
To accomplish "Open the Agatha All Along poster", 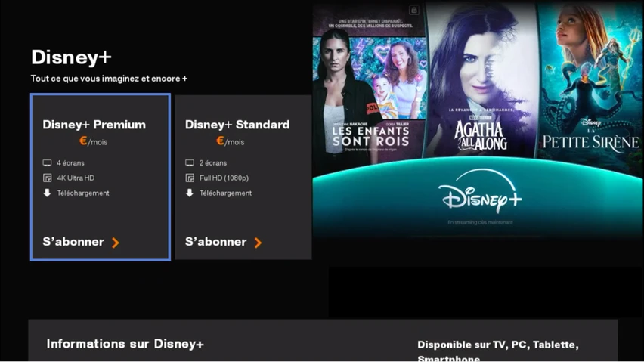I will coord(480,83).
